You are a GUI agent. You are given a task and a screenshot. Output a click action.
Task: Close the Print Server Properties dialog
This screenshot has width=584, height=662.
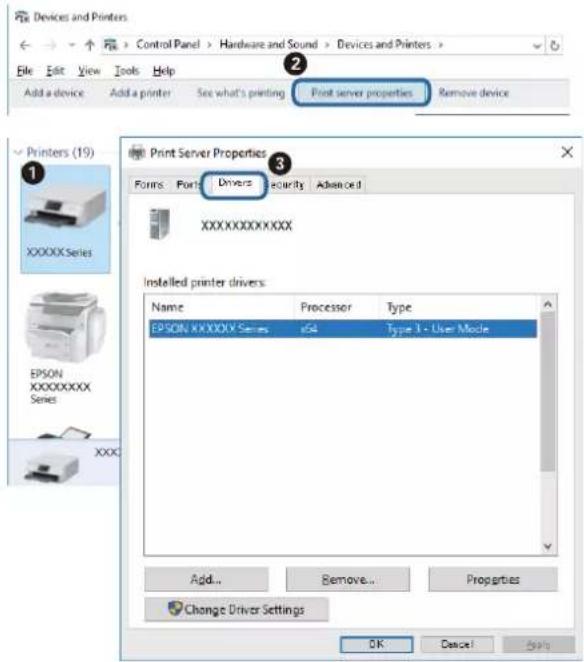[567, 152]
